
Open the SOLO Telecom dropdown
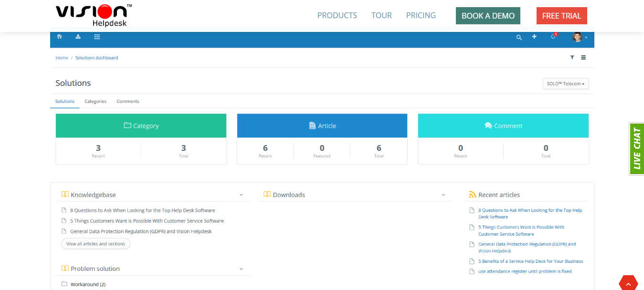click(x=565, y=83)
